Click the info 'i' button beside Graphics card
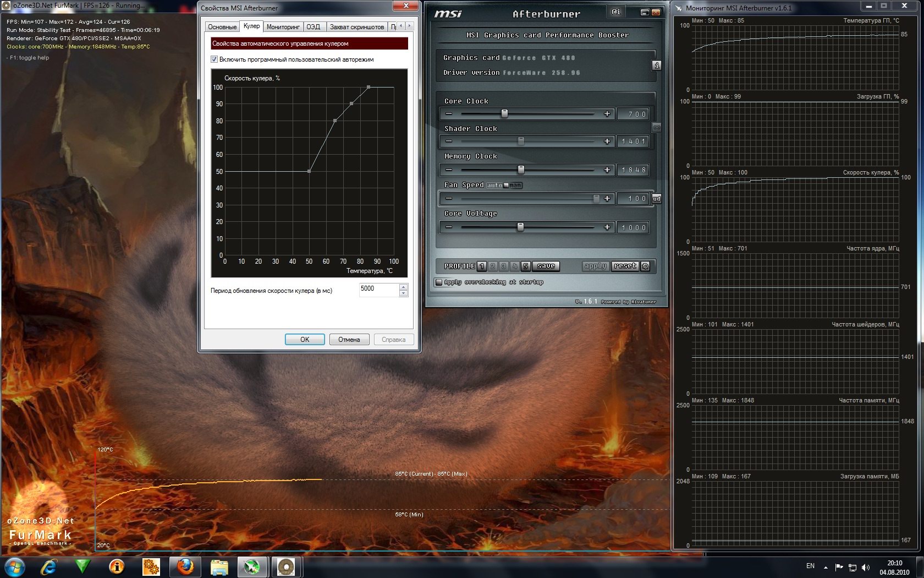Image resolution: width=924 pixels, height=578 pixels. click(x=657, y=66)
